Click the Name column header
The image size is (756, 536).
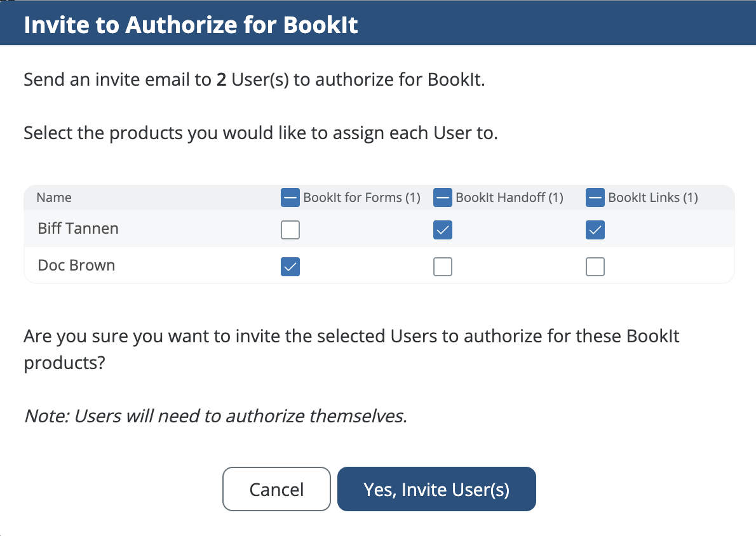(54, 198)
